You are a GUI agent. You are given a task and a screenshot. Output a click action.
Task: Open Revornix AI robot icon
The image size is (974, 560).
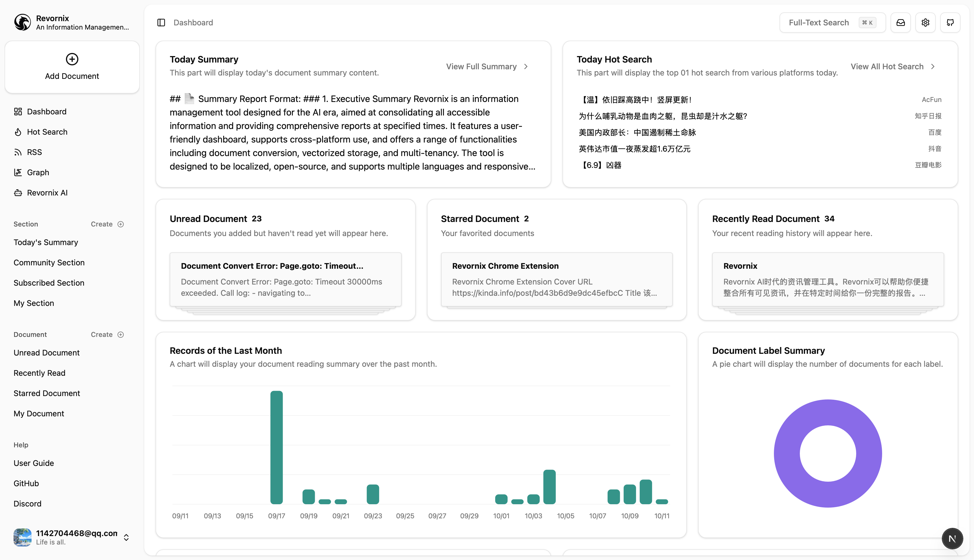(x=18, y=193)
